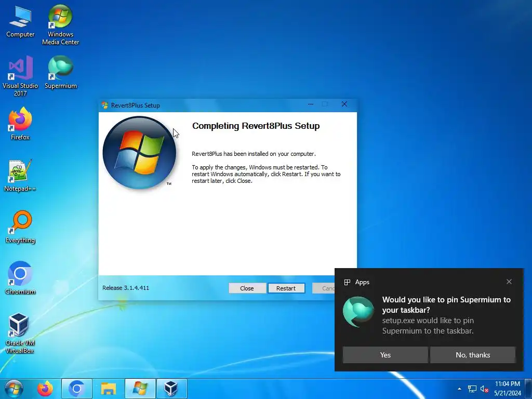The height and width of the screenshot is (399, 532).
Task: Open Firefox from the taskbar
Action: (45, 389)
